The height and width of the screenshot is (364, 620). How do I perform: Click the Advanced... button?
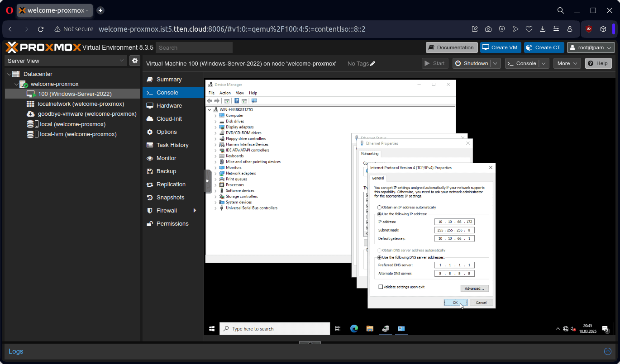point(474,288)
